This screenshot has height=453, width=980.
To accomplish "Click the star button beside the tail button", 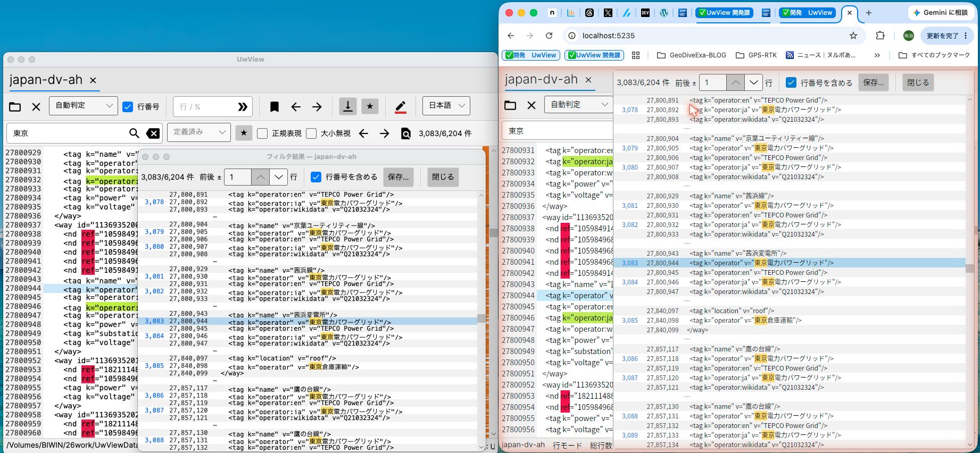I will pyautogui.click(x=370, y=106).
